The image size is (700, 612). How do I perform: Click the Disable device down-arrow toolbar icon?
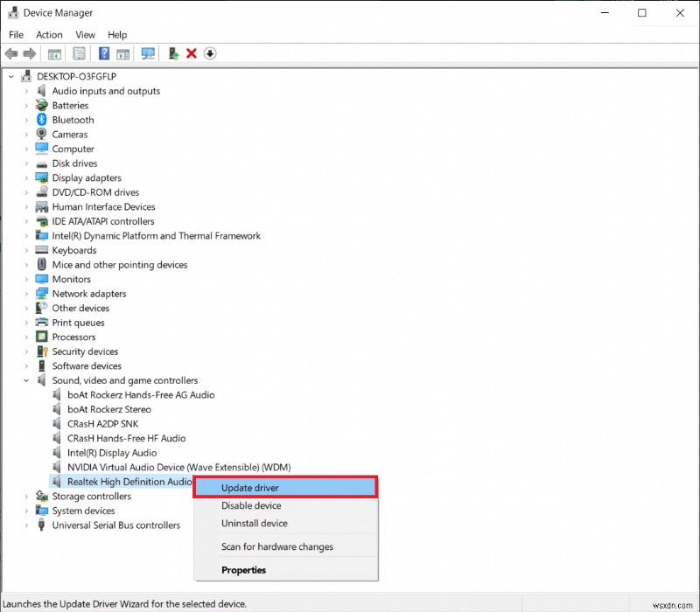pyautogui.click(x=210, y=53)
